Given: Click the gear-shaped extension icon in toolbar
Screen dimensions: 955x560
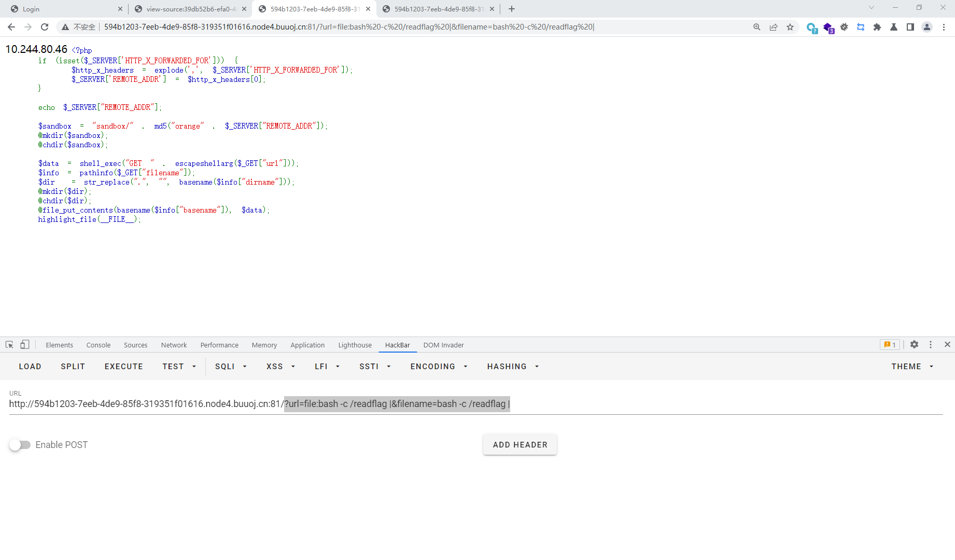Looking at the screenshot, I should click(844, 27).
